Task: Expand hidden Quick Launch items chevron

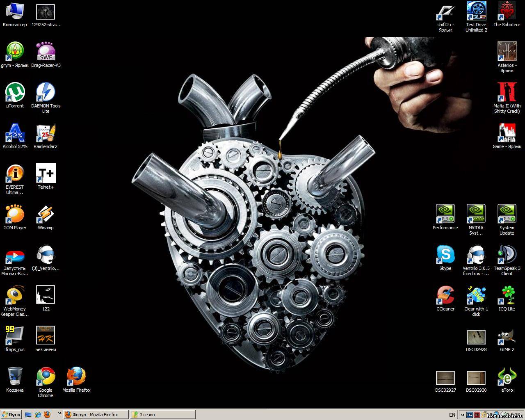Action: pyautogui.click(x=59, y=414)
